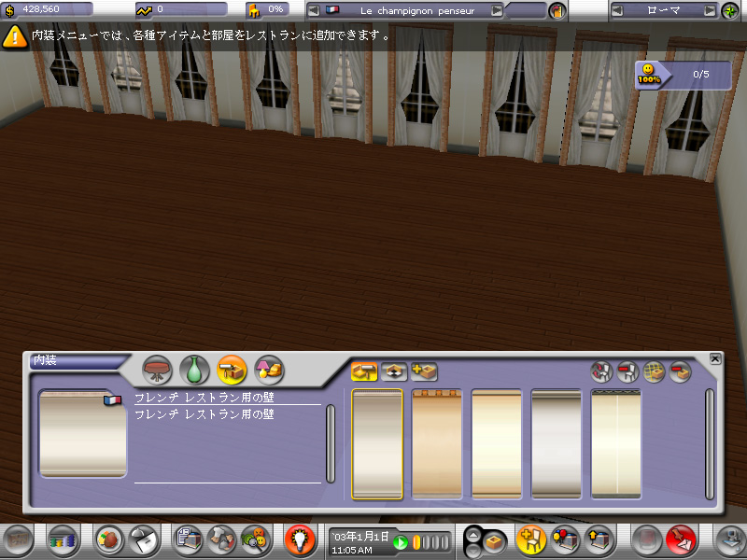The image size is (747, 560).
Task: Open the green compass map icon
Action: (x=730, y=10)
